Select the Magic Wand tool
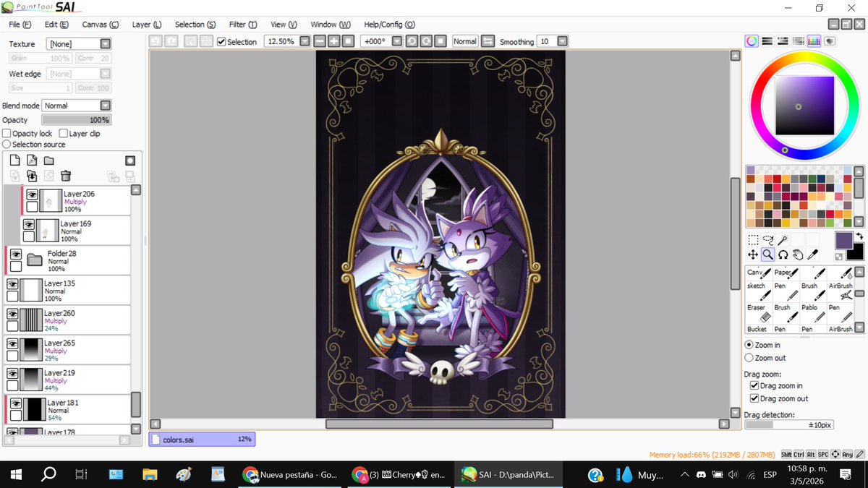The width and height of the screenshot is (868, 488). pos(783,240)
